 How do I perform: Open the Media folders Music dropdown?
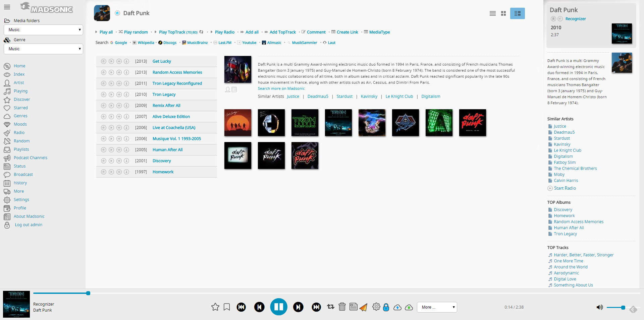click(43, 30)
